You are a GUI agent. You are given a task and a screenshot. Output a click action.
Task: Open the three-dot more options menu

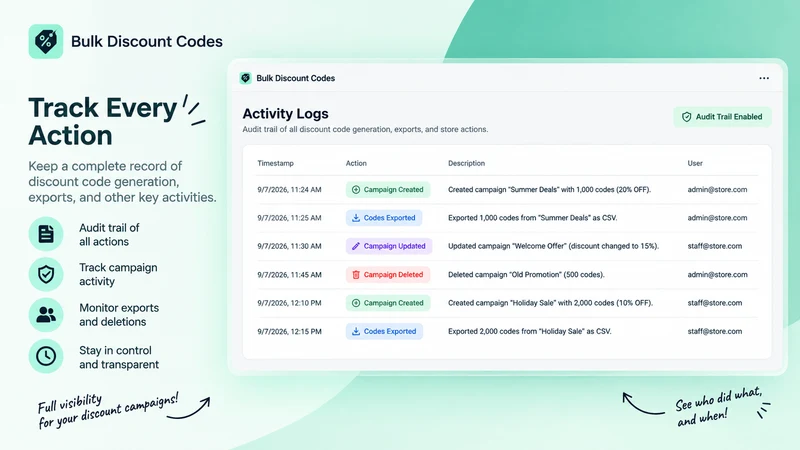click(x=764, y=78)
